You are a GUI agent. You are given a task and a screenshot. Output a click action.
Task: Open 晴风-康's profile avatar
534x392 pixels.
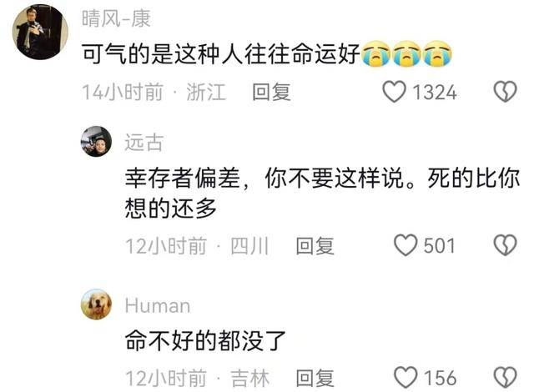40,32
